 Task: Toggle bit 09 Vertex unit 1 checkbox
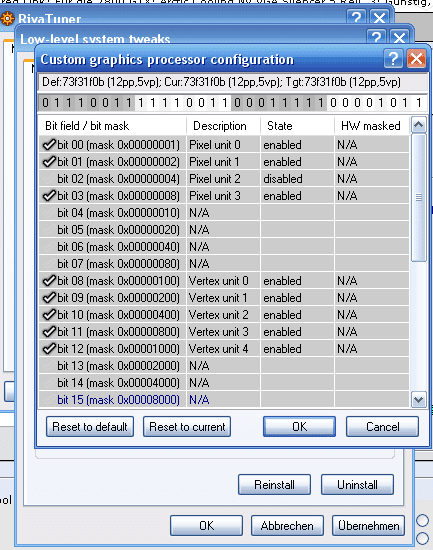49,298
